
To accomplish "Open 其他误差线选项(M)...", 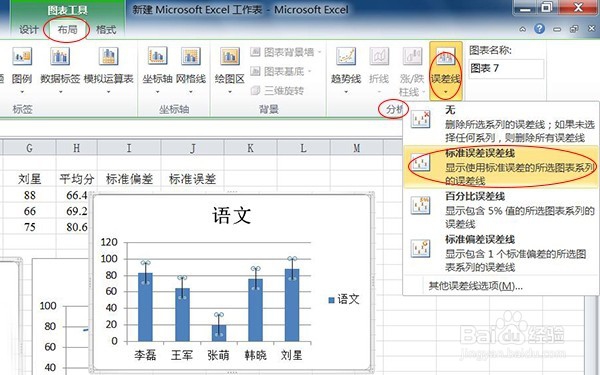I will point(475,286).
